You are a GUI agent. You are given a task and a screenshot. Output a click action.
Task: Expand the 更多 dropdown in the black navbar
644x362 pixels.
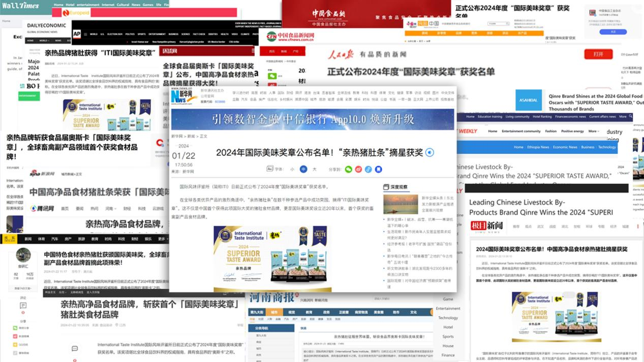click(x=163, y=239)
